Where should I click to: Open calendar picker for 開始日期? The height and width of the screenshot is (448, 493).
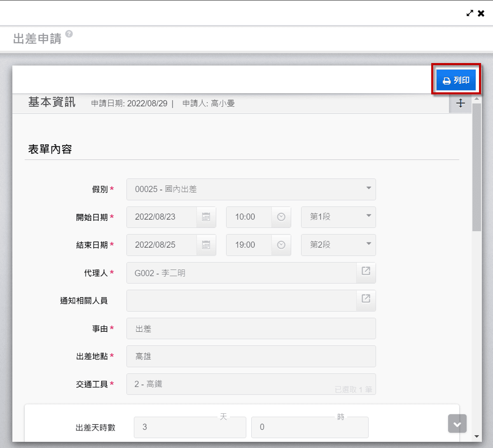(x=206, y=217)
